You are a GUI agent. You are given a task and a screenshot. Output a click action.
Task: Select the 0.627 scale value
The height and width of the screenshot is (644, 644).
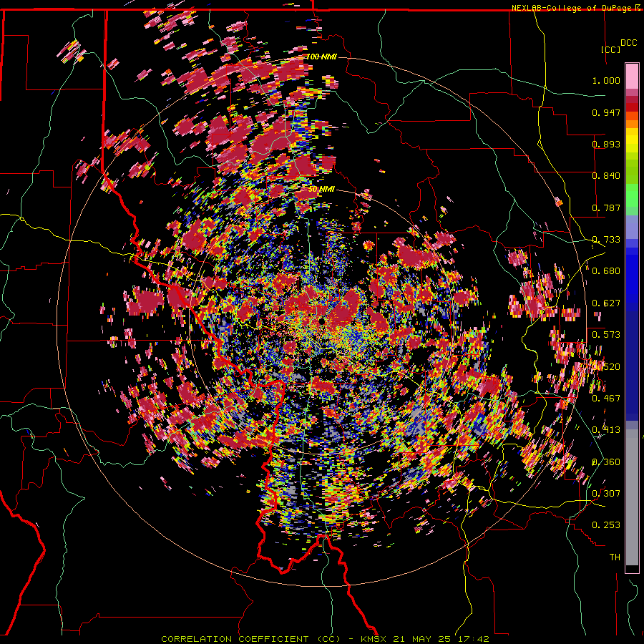[606, 303]
